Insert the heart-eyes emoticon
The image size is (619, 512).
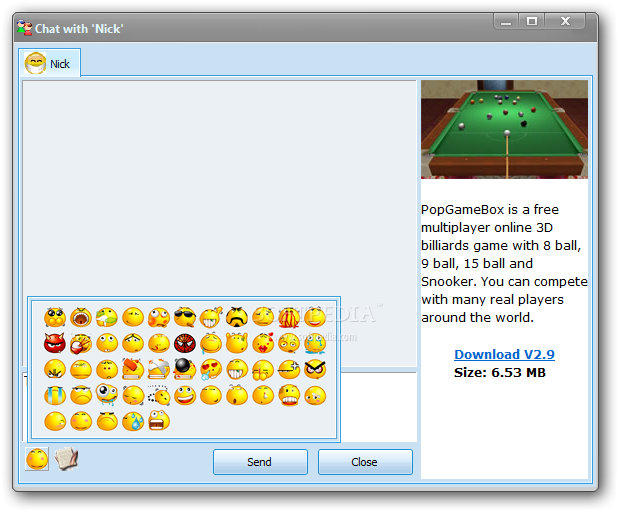[x=210, y=369]
